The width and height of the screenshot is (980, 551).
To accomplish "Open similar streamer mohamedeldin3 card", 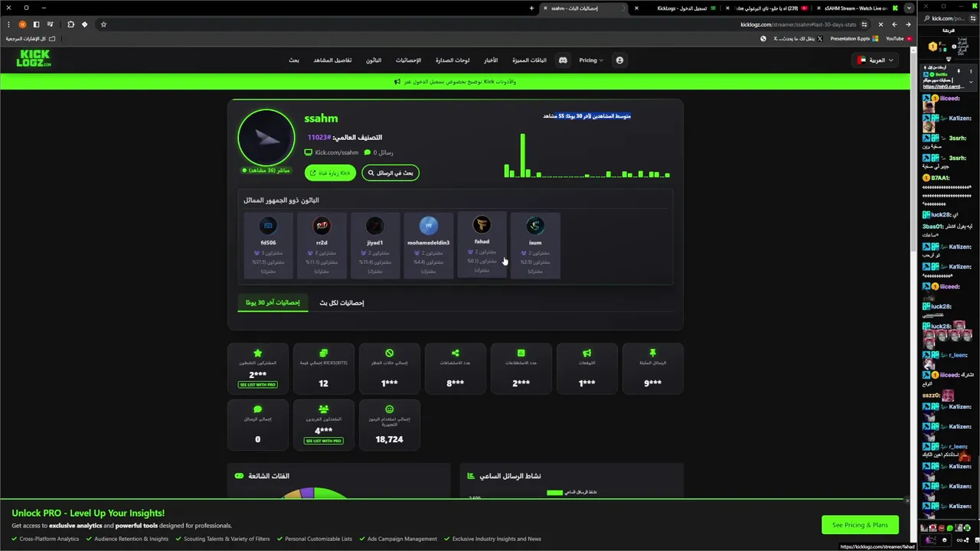I will [x=428, y=245].
